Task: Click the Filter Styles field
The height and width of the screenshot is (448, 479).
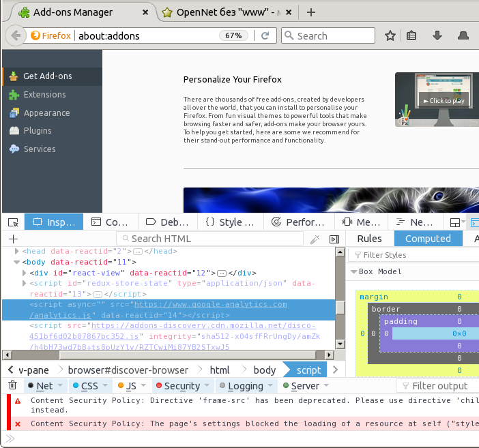Action: 413,255
